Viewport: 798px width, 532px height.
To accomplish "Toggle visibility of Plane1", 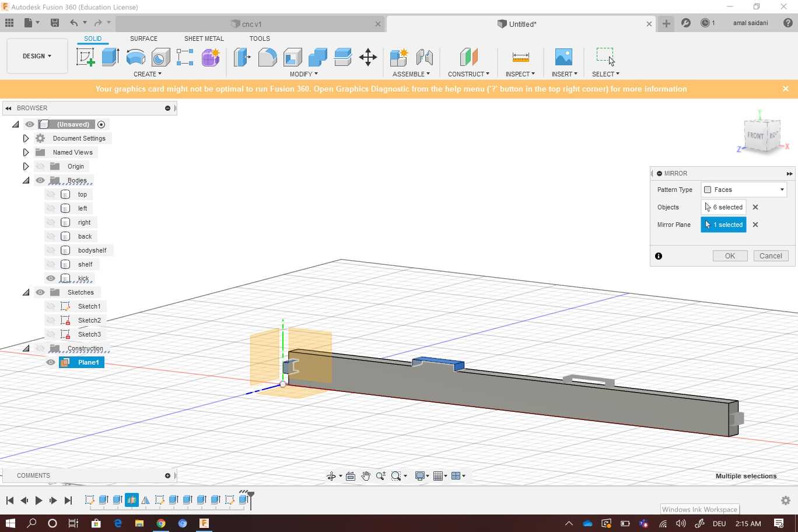I will click(x=51, y=362).
